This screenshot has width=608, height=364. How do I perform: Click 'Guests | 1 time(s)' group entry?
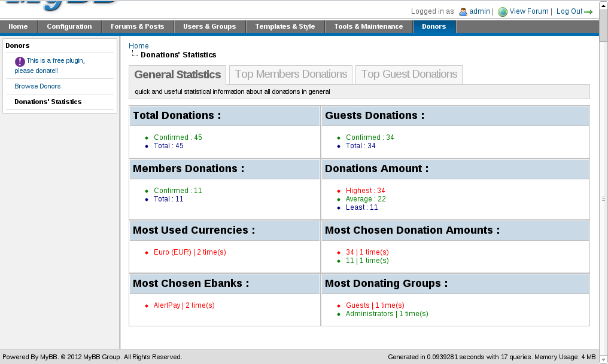pyautogui.click(x=375, y=305)
